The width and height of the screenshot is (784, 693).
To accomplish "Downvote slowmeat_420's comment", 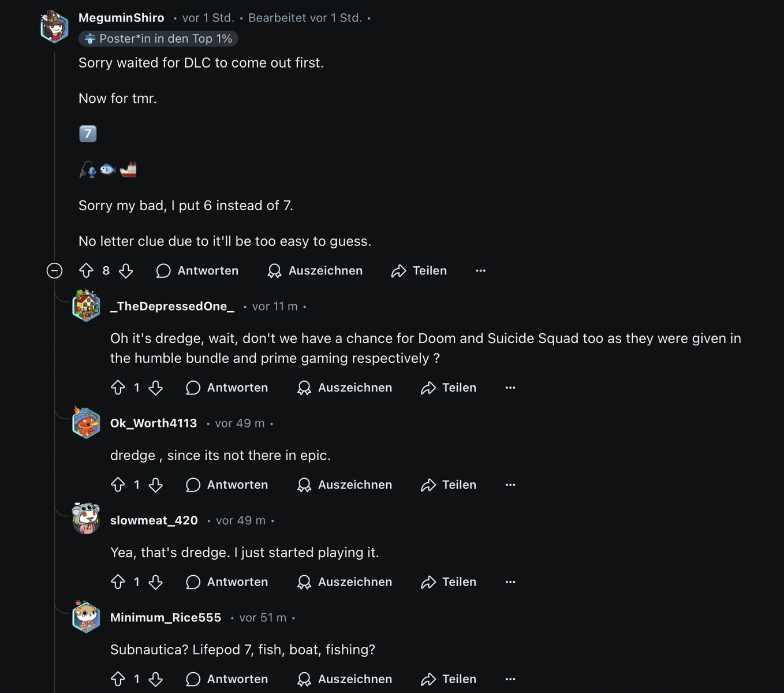I will (155, 582).
